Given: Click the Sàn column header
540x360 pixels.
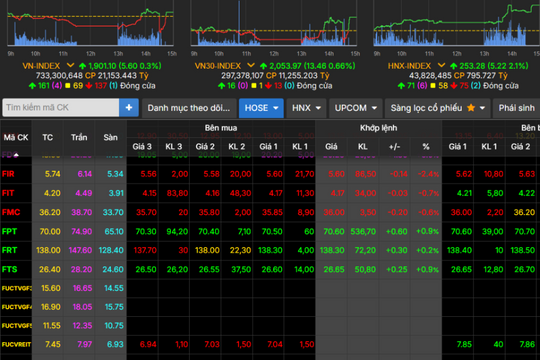Looking at the screenshot, I should pyautogui.click(x=110, y=137).
